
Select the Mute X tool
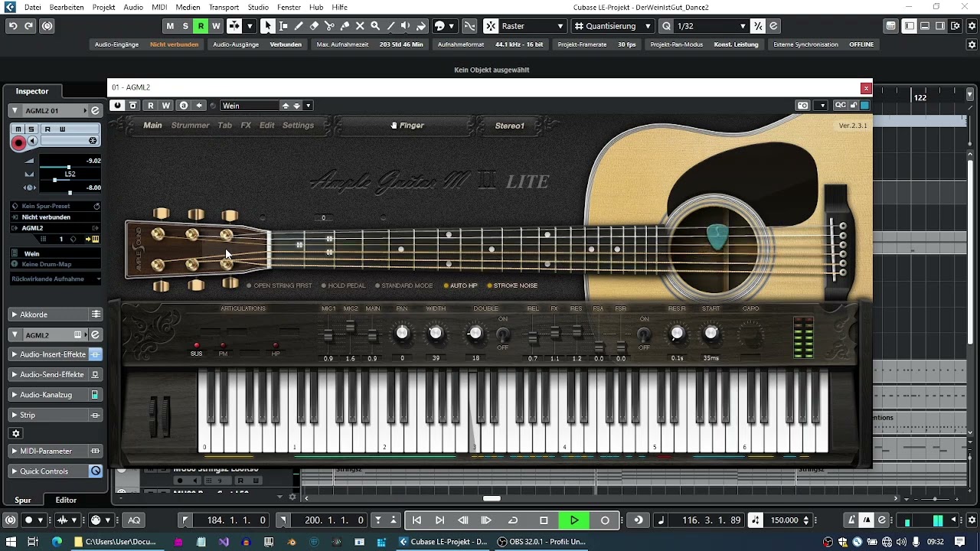point(360,26)
